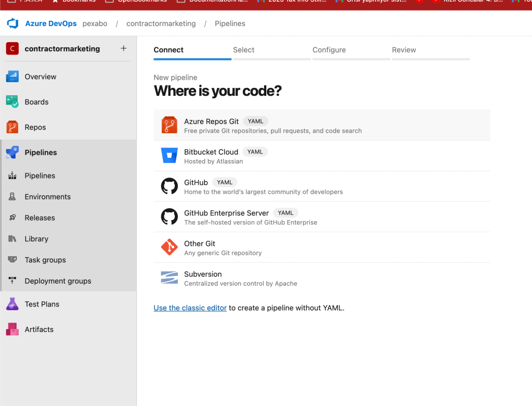Open the contractormarketing project name in sidebar

pos(62,48)
